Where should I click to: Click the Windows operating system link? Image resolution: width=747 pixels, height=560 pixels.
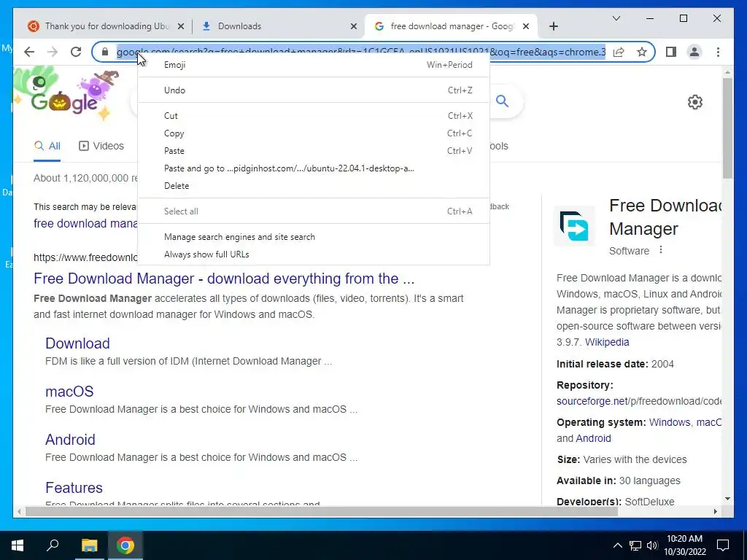coord(670,422)
